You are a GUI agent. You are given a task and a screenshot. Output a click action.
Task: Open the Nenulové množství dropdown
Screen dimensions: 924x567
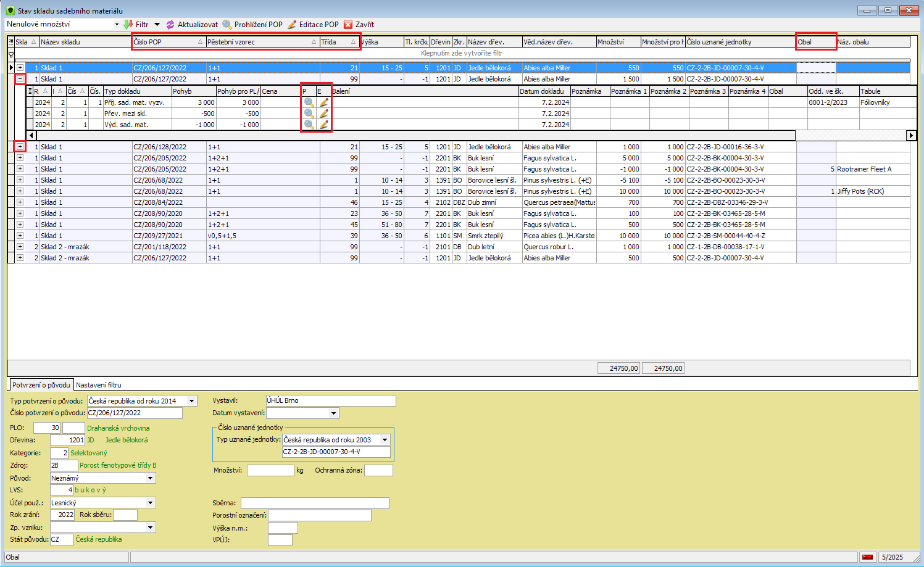(x=116, y=25)
